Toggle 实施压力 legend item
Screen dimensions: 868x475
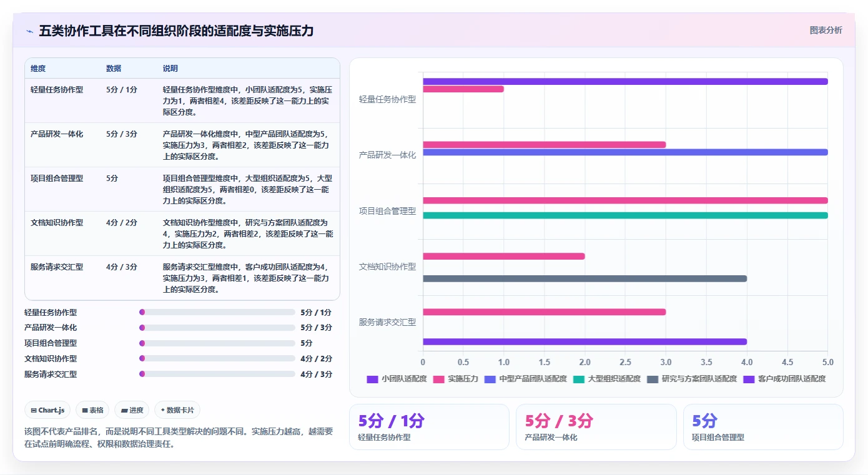pyautogui.click(x=455, y=379)
